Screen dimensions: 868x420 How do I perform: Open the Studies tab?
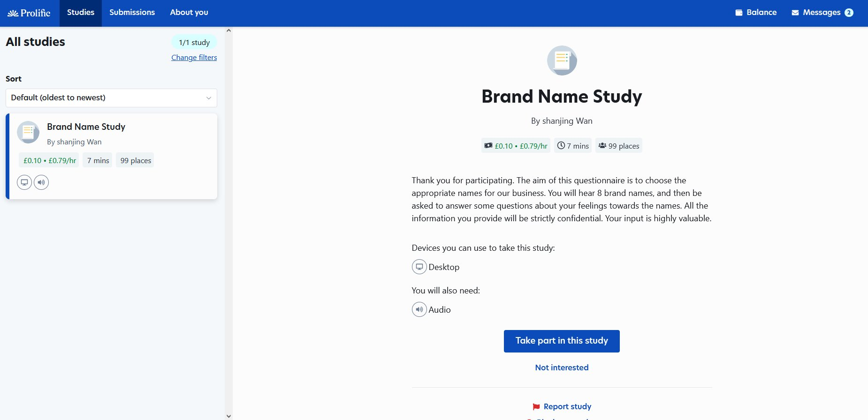(x=81, y=13)
